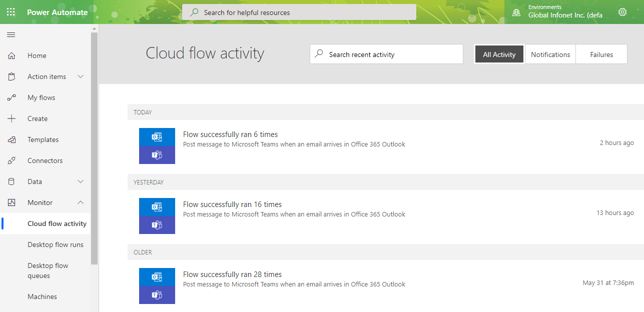This screenshot has width=644, height=312.
Task: Open the app launcher waffle icon
Action: [x=11, y=12]
